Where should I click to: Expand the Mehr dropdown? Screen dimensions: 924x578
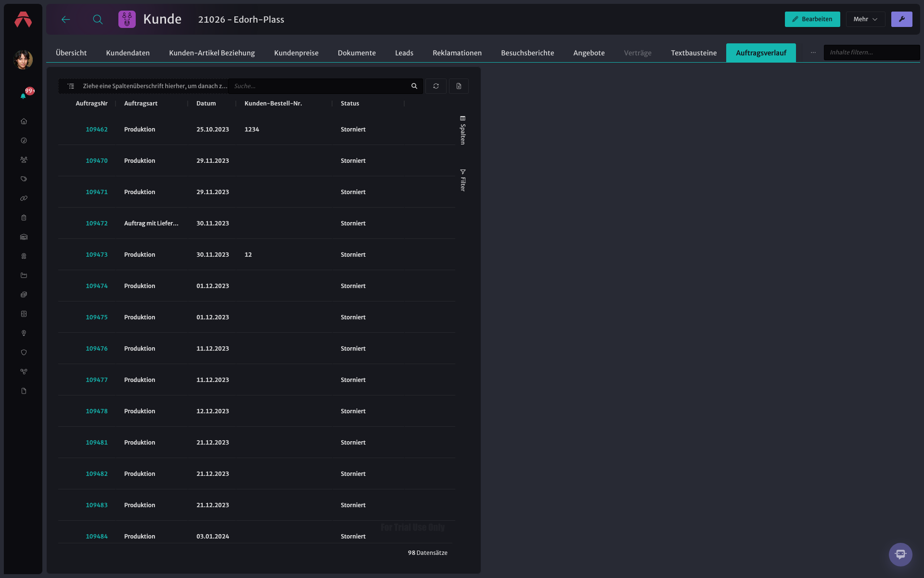[865, 19]
